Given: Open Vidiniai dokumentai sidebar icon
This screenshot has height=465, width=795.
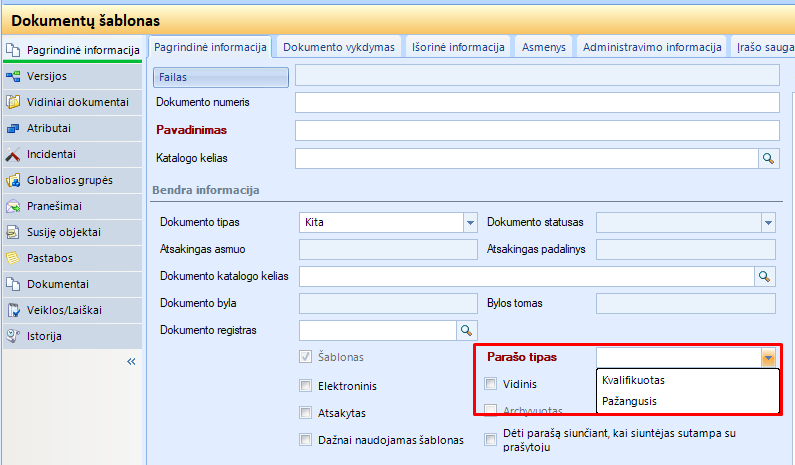Looking at the screenshot, I should [x=13, y=102].
